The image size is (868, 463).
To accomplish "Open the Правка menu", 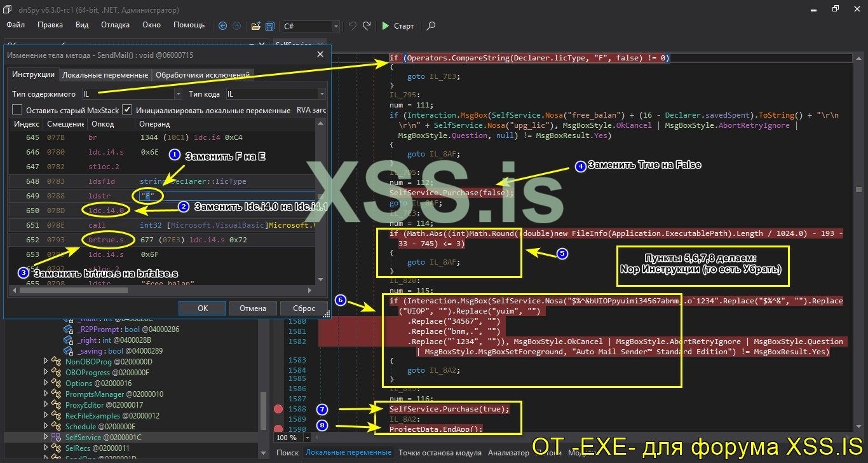I will [50, 25].
